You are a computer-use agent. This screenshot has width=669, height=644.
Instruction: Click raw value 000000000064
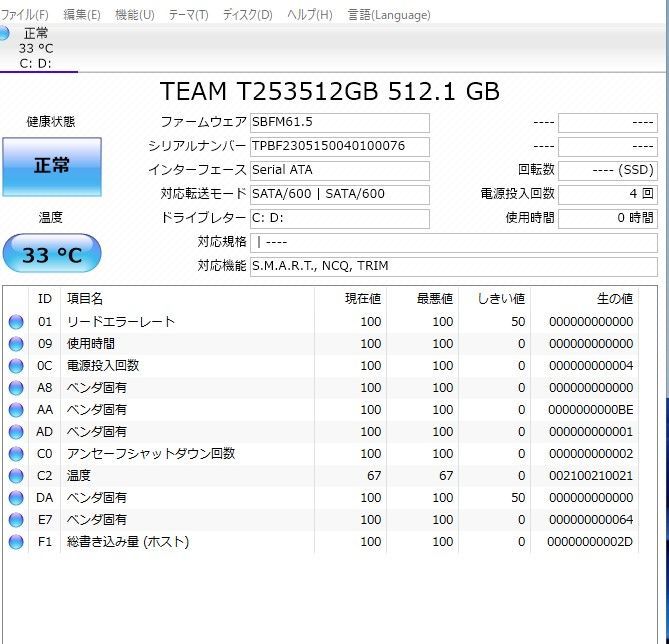pos(590,520)
